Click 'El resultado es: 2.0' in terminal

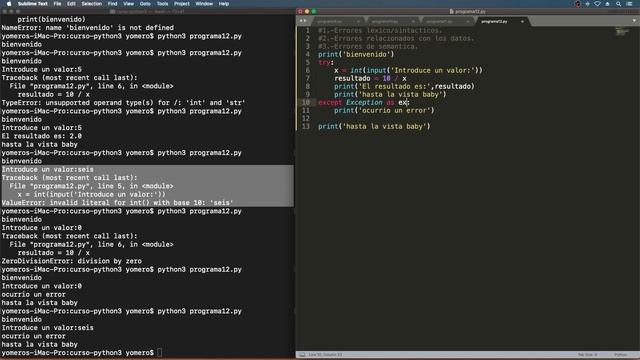point(42,136)
